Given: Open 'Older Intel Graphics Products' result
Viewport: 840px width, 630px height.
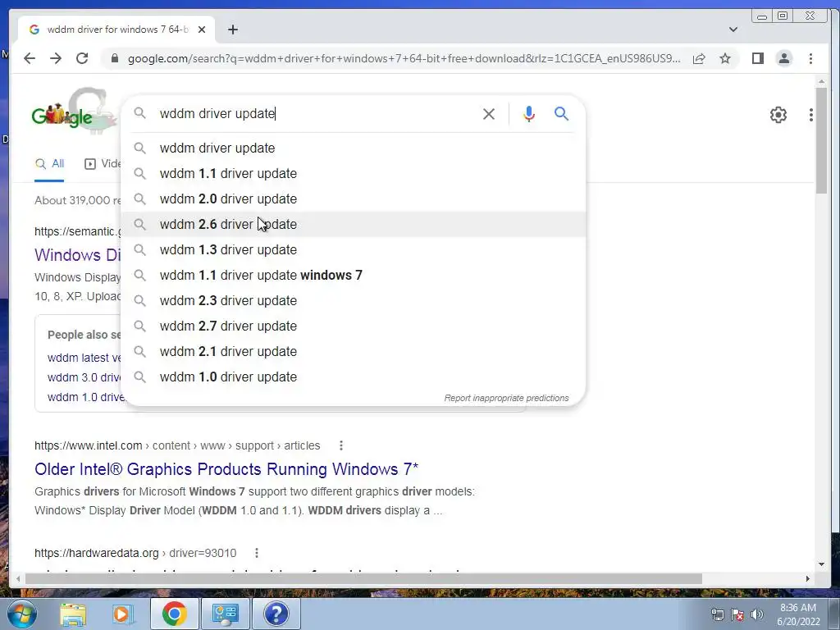Looking at the screenshot, I should point(226,468).
